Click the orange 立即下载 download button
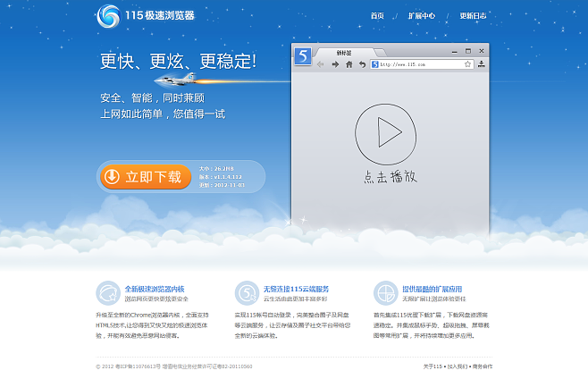The width and height of the screenshot is (588, 379). coord(146,177)
